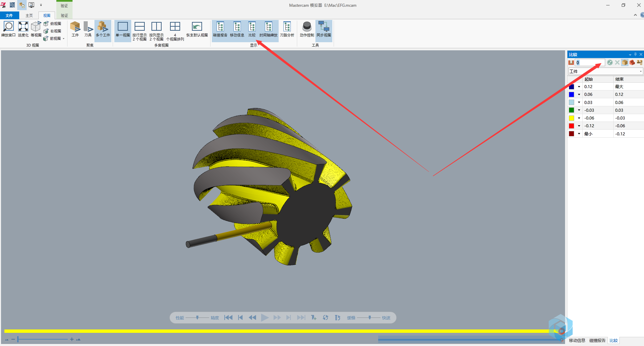Open color dropdown for 最小 row
The image size is (644, 346).
pos(579,134)
